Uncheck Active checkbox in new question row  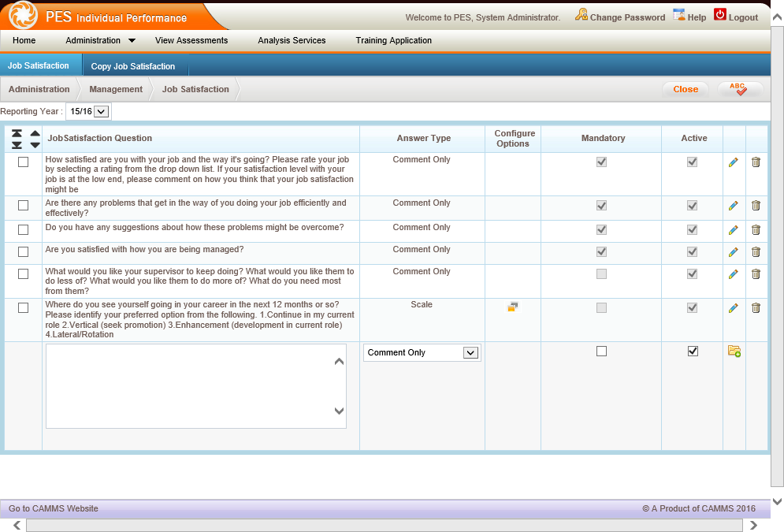point(693,351)
